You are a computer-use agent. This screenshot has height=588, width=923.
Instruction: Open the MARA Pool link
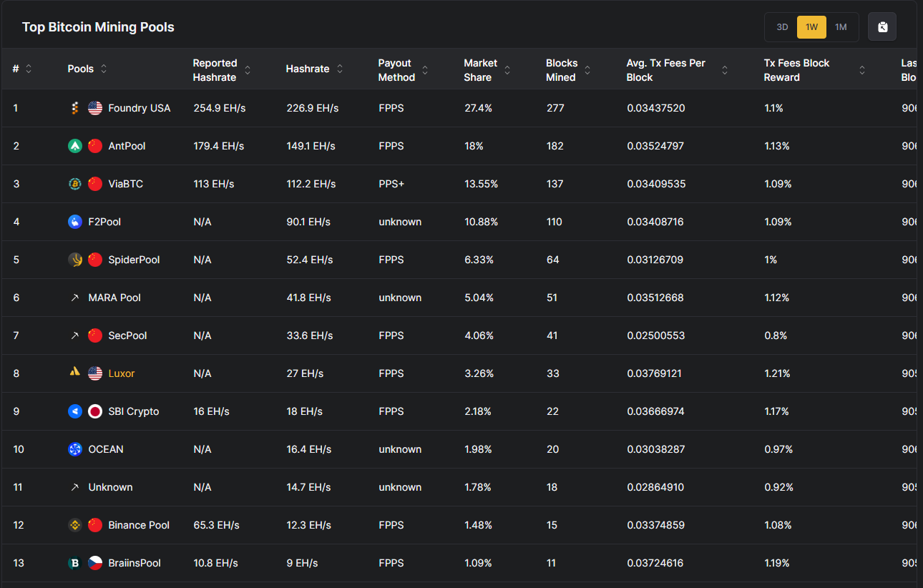[114, 298]
